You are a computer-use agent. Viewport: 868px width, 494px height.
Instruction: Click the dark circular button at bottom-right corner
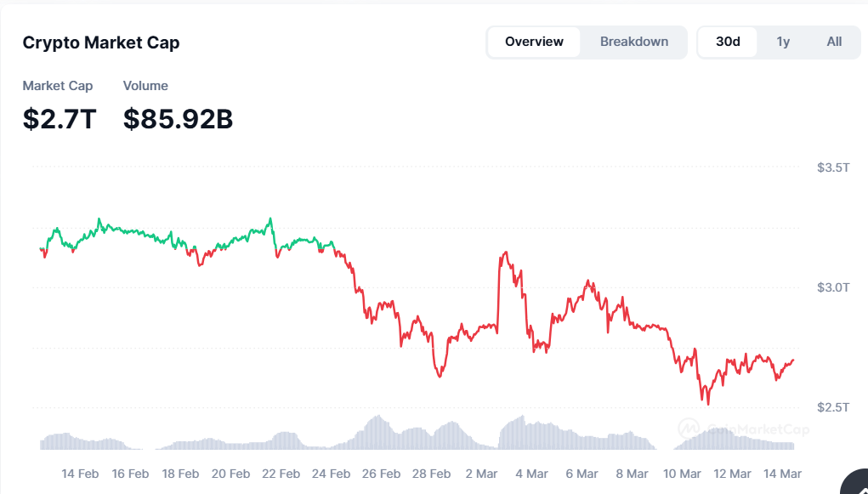coord(854,483)
